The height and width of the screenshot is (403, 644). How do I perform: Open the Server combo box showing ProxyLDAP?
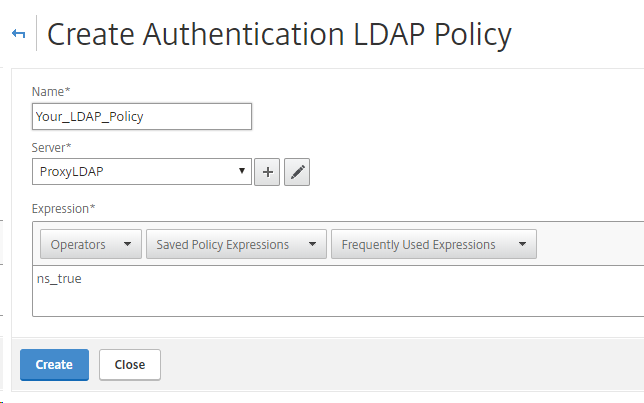141,171
